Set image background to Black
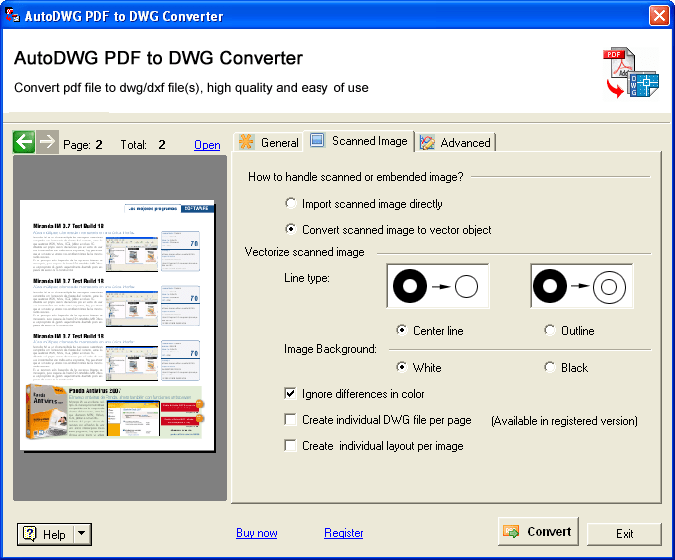 pyautogui.click(x=550, y=368)
